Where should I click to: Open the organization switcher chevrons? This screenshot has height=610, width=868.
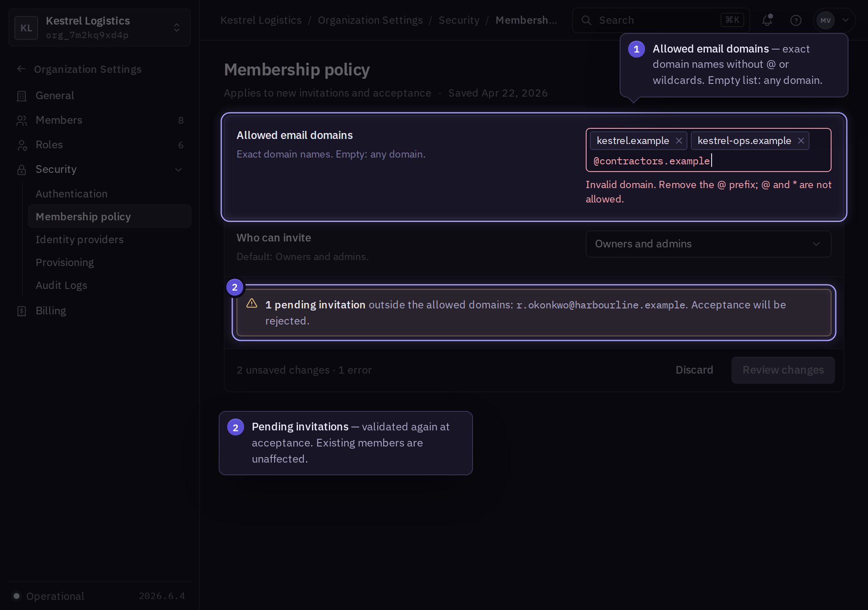coord(177,28)
